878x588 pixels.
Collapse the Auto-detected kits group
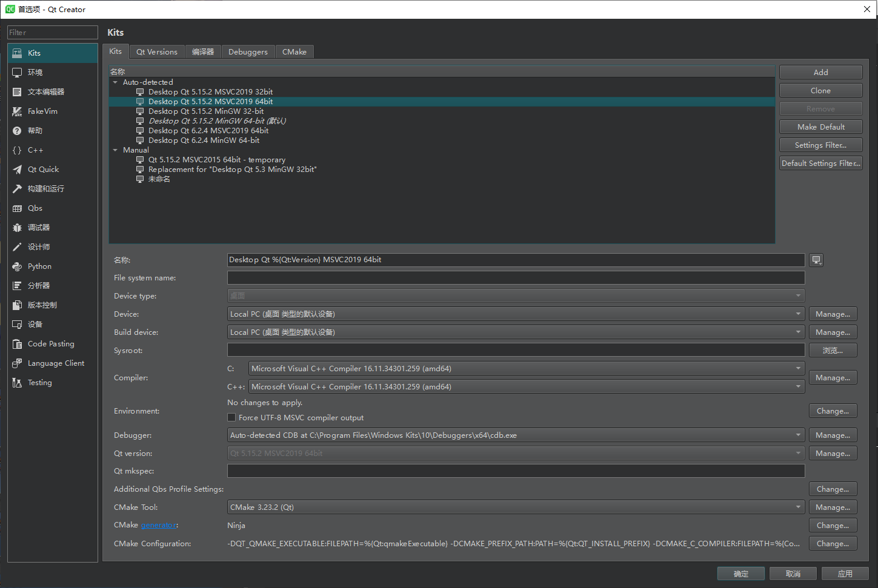[115, 82]
